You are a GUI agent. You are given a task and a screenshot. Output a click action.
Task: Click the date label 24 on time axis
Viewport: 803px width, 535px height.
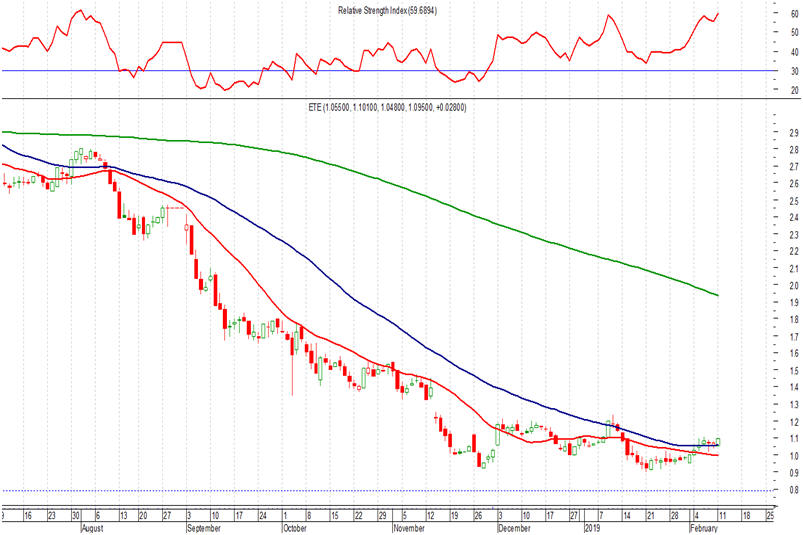[x=262, y=516]
